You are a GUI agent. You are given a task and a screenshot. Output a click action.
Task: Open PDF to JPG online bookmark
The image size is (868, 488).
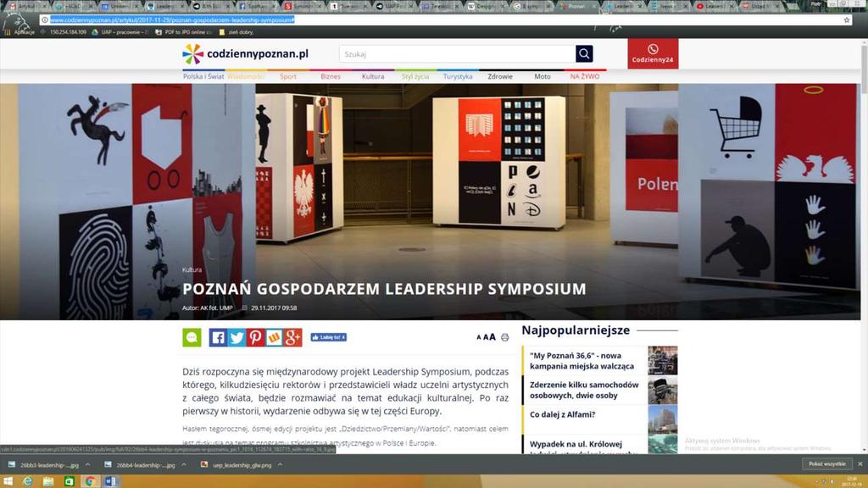click(184, 32)
